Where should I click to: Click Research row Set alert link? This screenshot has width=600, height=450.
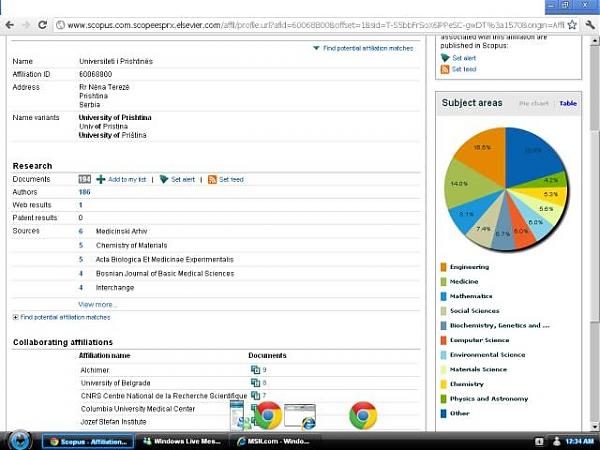coord(183,179)
